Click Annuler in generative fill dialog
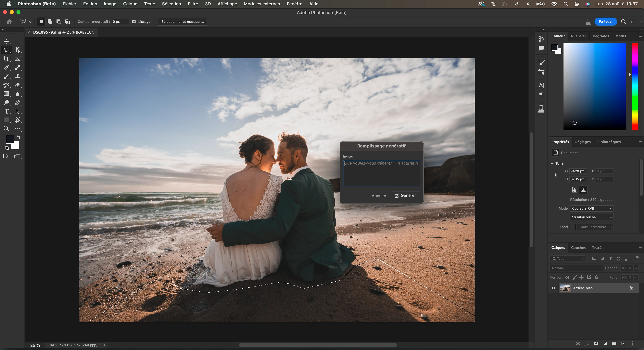 point(379,196)
